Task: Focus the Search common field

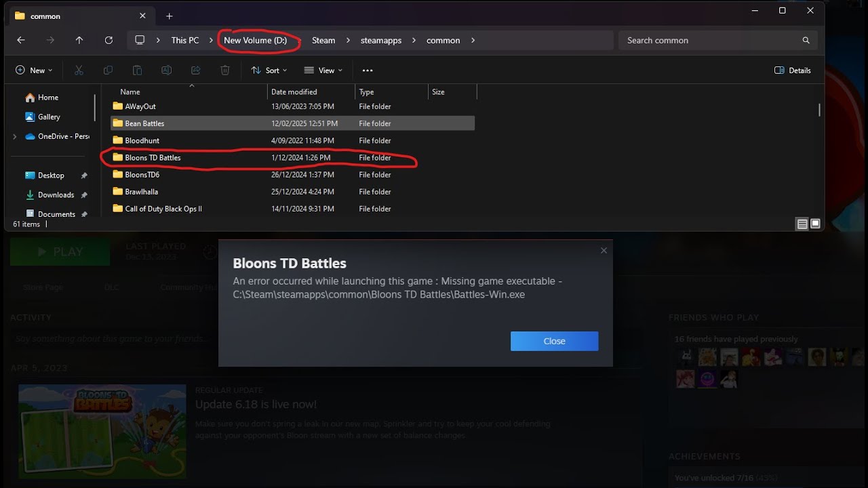Action: [717, 41]
